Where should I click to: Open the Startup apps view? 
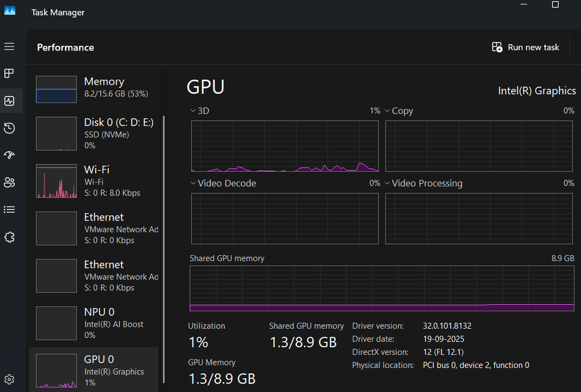pos(9,155)
